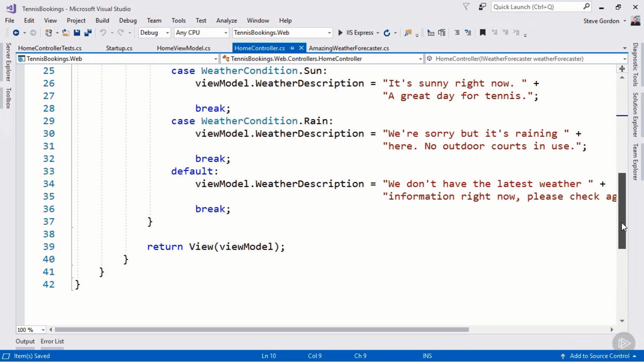Click the Refresh icon next to IIS Express
Viewport: 644px width, 362px height.
387,33
